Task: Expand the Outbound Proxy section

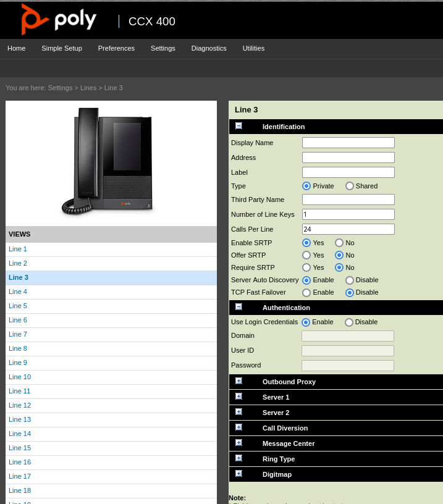Action: [x=238, y=381]
